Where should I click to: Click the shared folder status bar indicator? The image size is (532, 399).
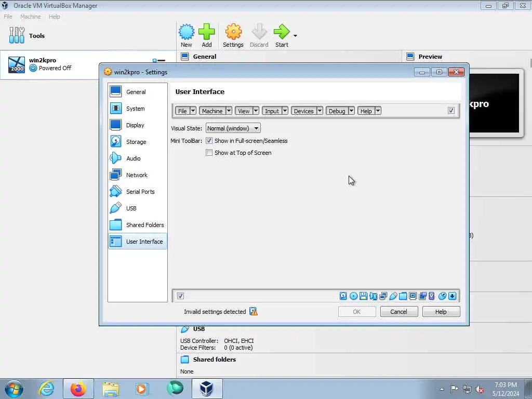pos(403,296)
